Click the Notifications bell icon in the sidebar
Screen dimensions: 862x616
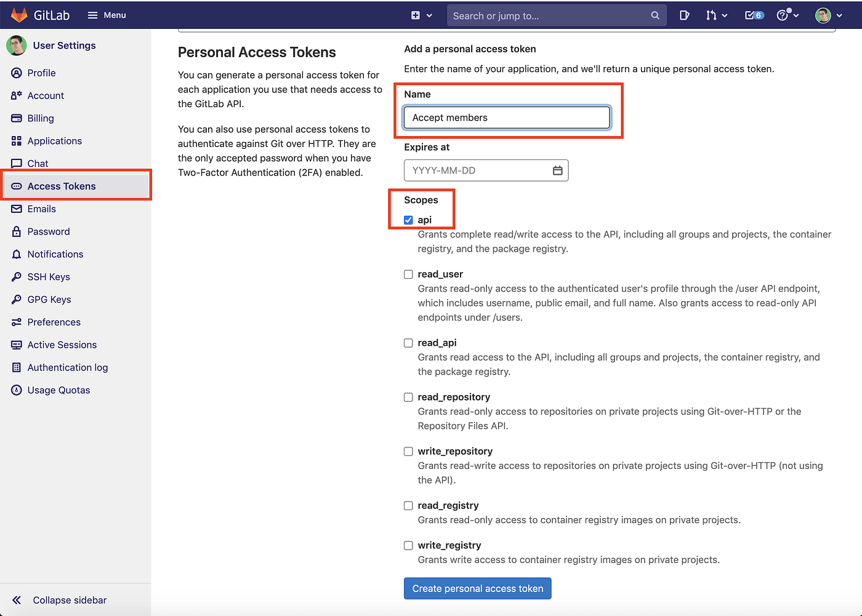17,254
